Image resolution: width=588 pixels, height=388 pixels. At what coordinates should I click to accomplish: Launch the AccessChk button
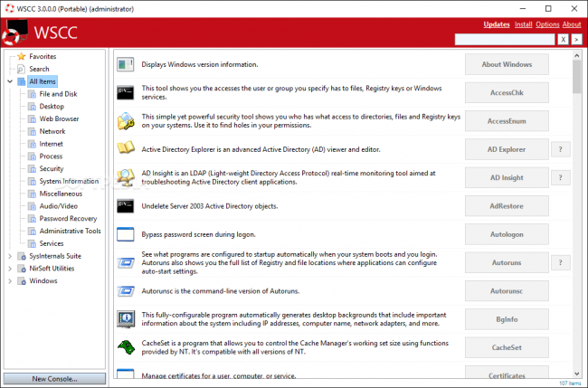(507, 92)
